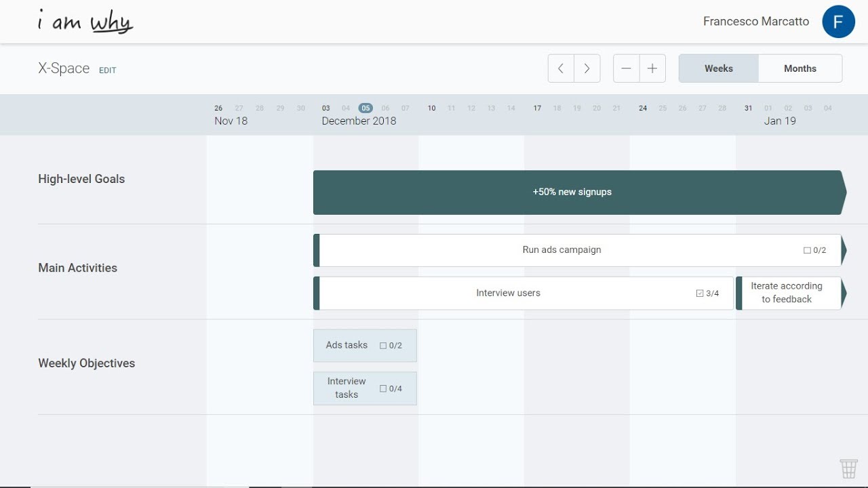The image size is (868, 488).
Task: Select date 17 in timeline header
Action: 537,108
